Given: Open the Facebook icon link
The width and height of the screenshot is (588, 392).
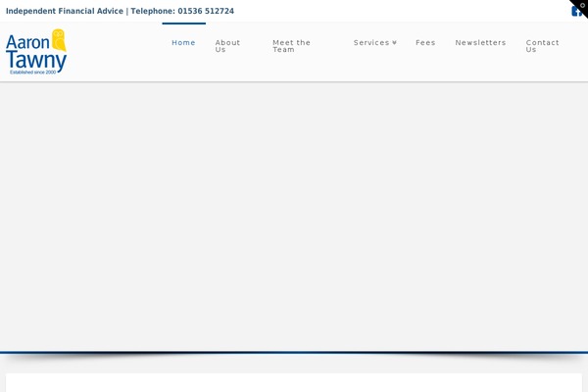Looking at the screenshot, I should click(576, 11).
